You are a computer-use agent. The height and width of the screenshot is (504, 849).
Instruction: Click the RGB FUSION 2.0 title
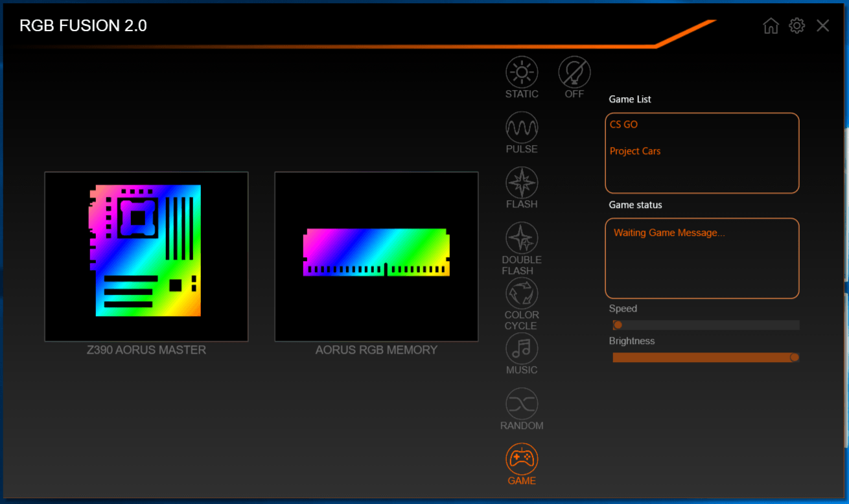point(83,26)
